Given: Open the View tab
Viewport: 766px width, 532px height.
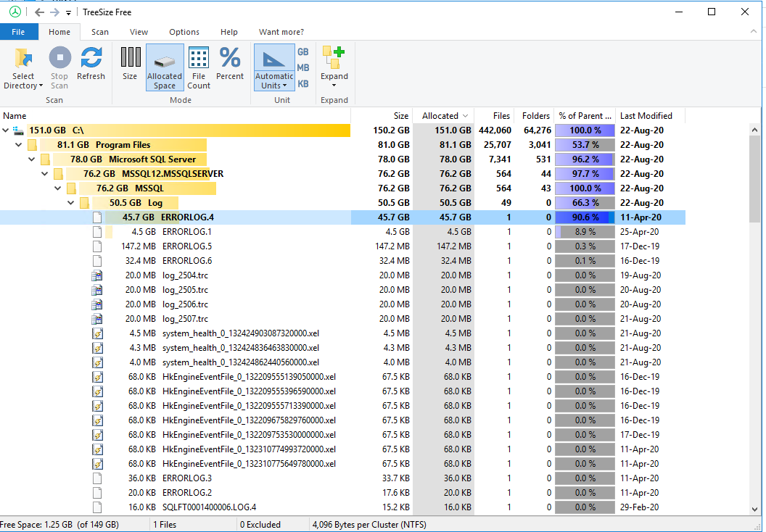Looking at the screenshot, I should (x=139, y=32).
